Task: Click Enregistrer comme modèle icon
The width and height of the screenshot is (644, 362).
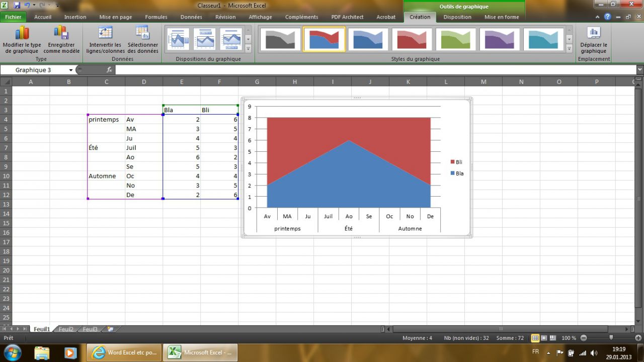Action: (61, 34)
